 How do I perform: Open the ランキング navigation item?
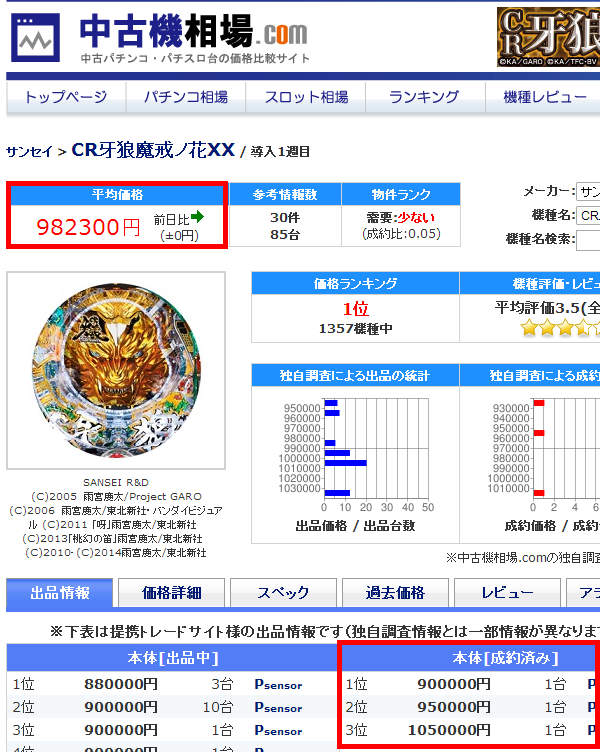(x=425, y=97)
